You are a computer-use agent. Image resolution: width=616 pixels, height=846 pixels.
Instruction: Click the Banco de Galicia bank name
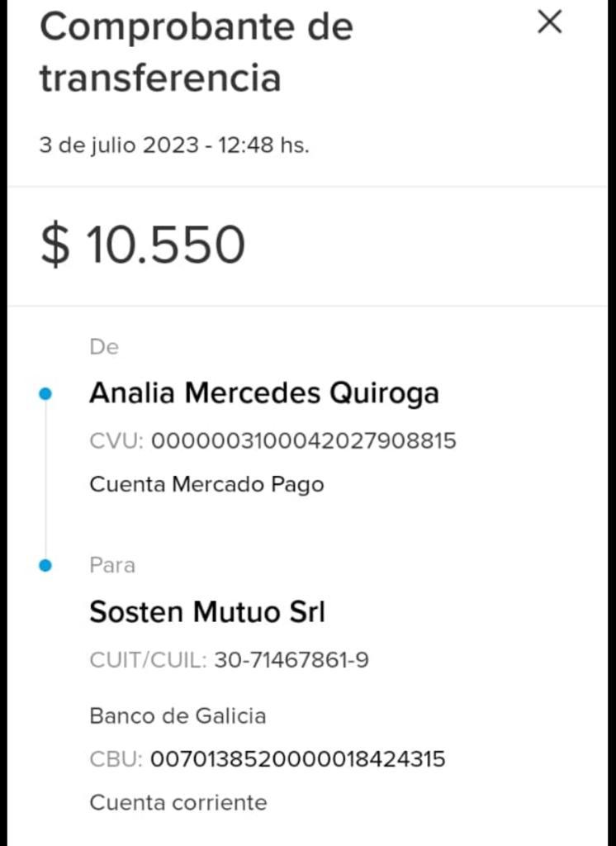coord(178,715)
